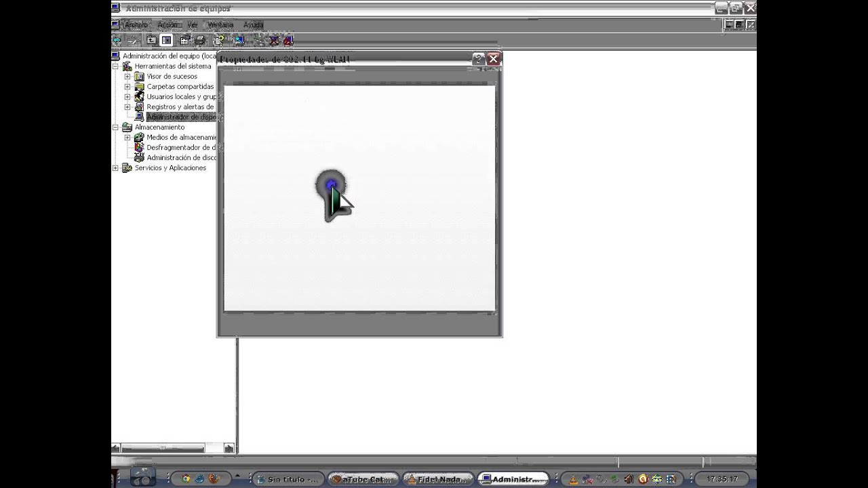Select Administrador de dispositivos item
This screenshot has height=488, width=868.
point(181,117)
